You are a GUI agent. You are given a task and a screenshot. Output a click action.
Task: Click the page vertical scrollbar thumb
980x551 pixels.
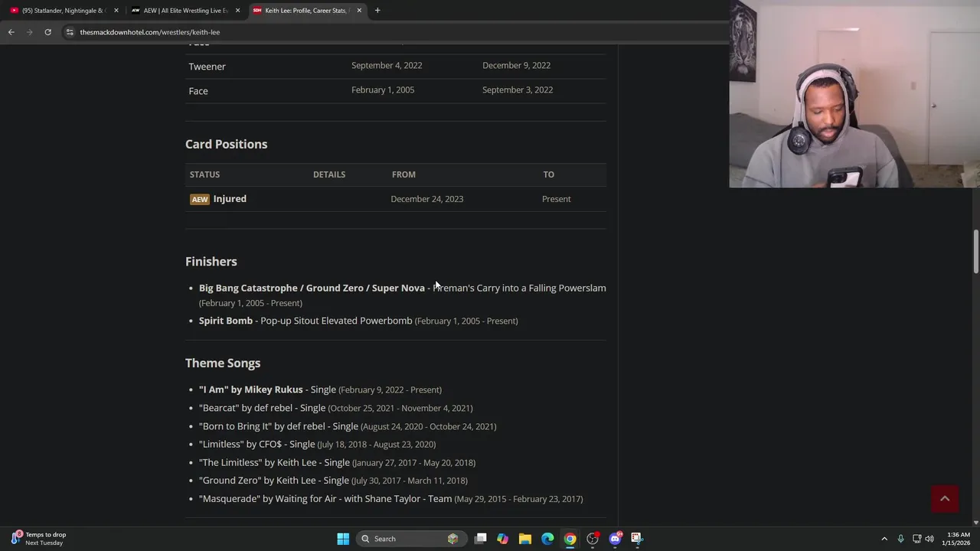[976, 251]
